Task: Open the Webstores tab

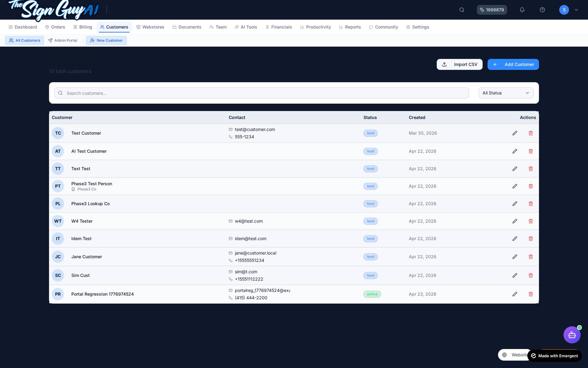Action: [150, 27]
